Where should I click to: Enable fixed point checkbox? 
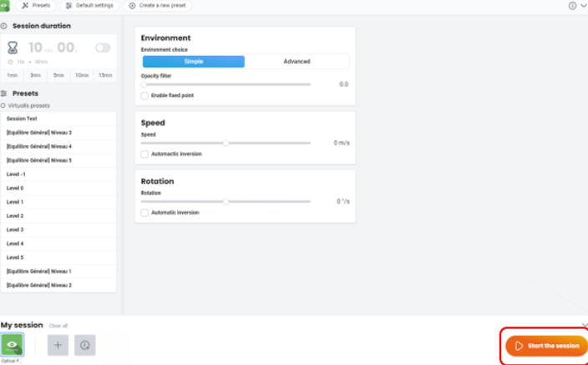[145, 96]
